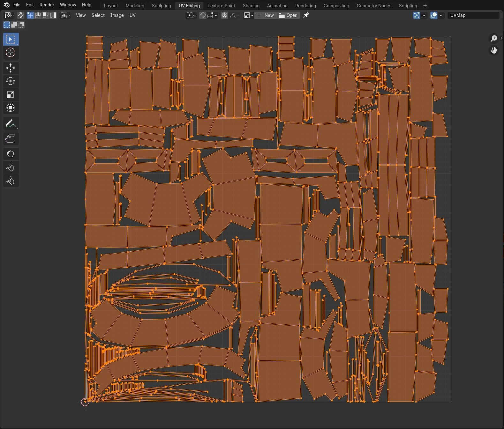Switch to the Geometry Nodes workspace tab

click(374, 6)
